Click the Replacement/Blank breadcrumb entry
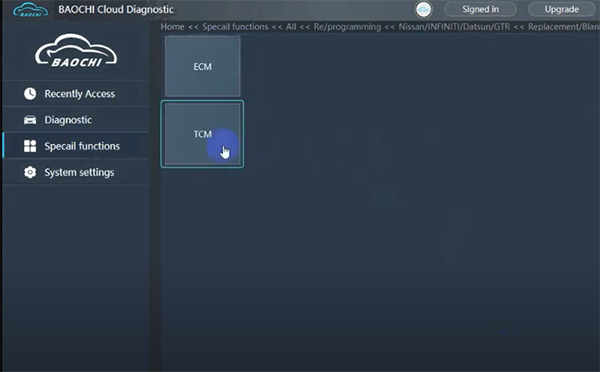The height and width of the screenshot is (372, 600). pyautogui.click(x=564, y=27)
